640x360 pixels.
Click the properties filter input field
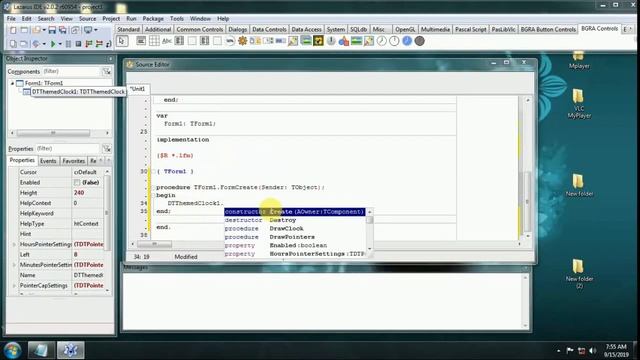coord(67,149)
